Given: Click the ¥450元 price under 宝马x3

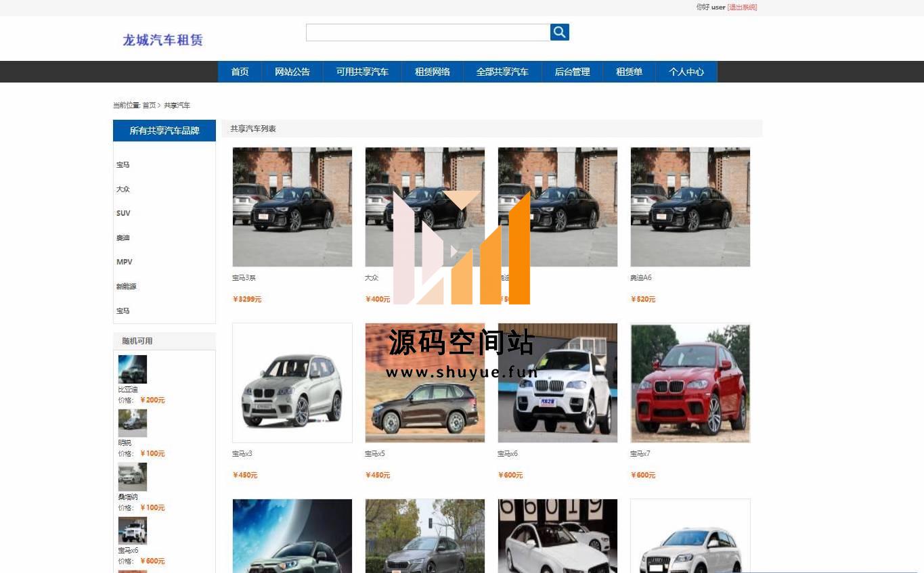Looking at the screenshot, I should [245, 475].
